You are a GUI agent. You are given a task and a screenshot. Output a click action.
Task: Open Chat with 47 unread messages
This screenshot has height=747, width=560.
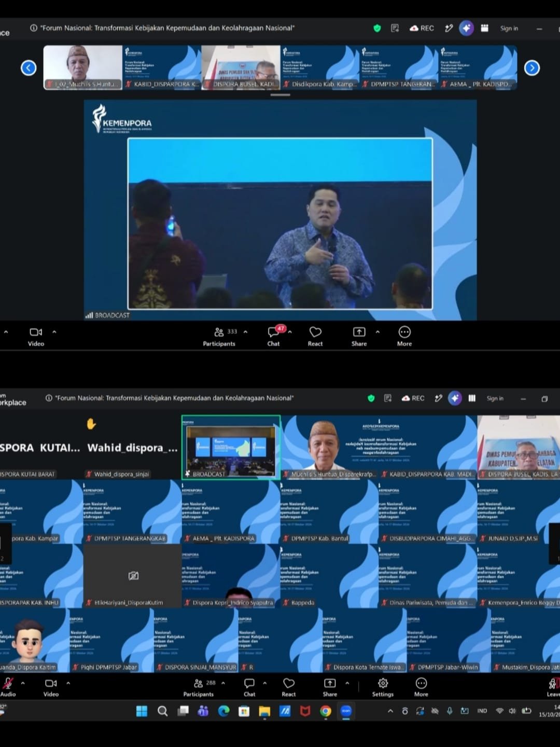coord(274,336)
